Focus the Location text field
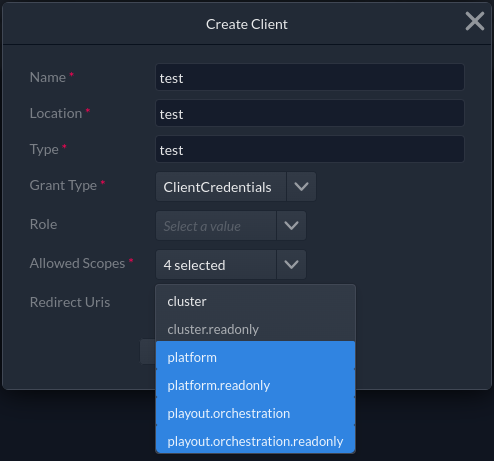 pyautogui.click(x=310, y=113)
